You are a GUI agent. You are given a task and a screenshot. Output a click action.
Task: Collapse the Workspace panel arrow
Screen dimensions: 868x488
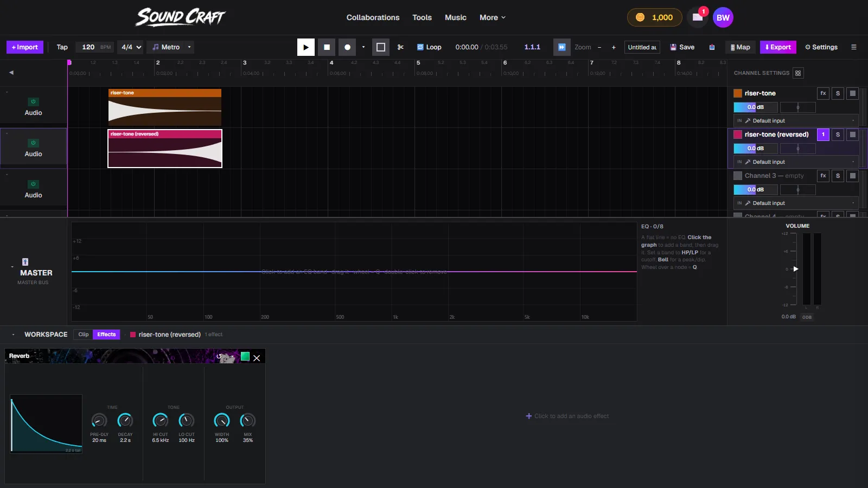tap(13, 335)
